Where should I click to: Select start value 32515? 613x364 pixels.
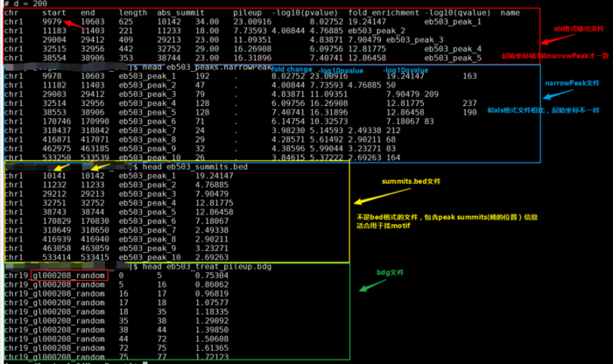(54, 49)
